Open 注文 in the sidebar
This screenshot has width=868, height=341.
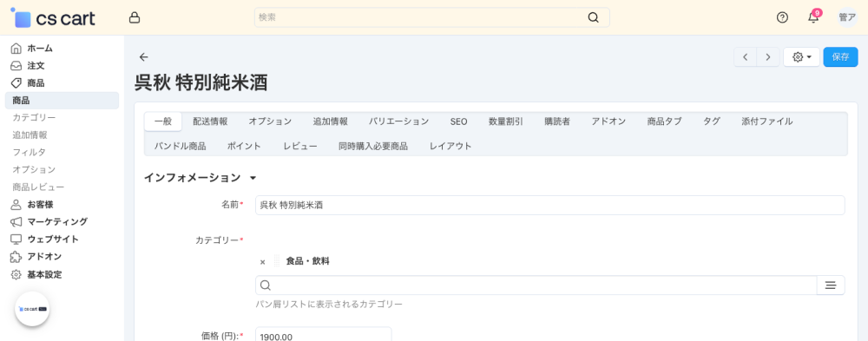click(36, 65)
